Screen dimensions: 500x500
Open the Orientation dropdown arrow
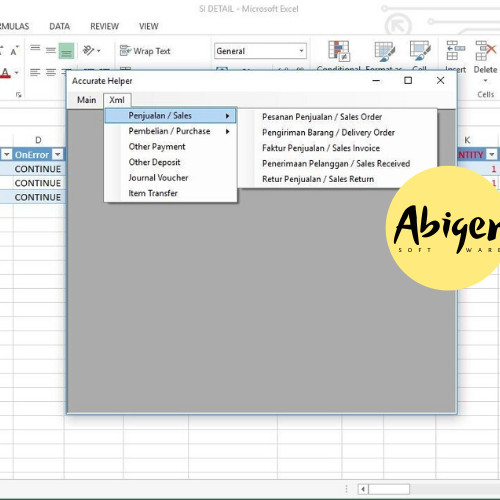(x=99, y=51)
